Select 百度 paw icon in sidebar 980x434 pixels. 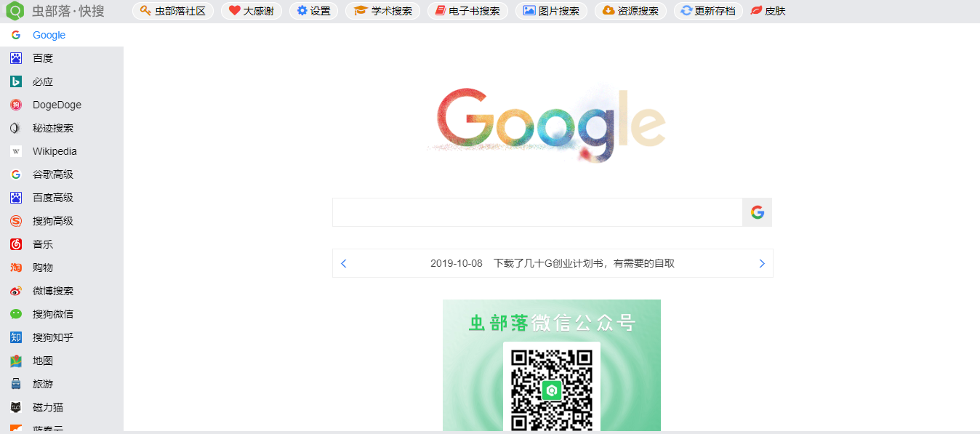click(16, 58)
